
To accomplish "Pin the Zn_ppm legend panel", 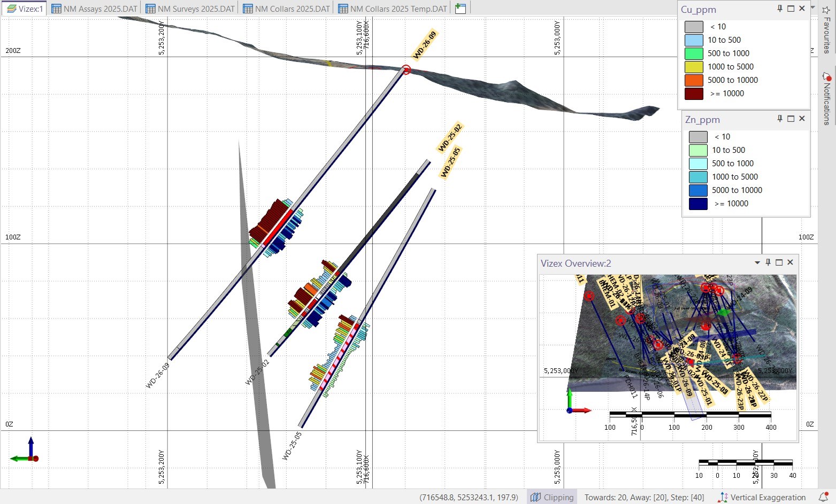I will (x=780, y=119).
